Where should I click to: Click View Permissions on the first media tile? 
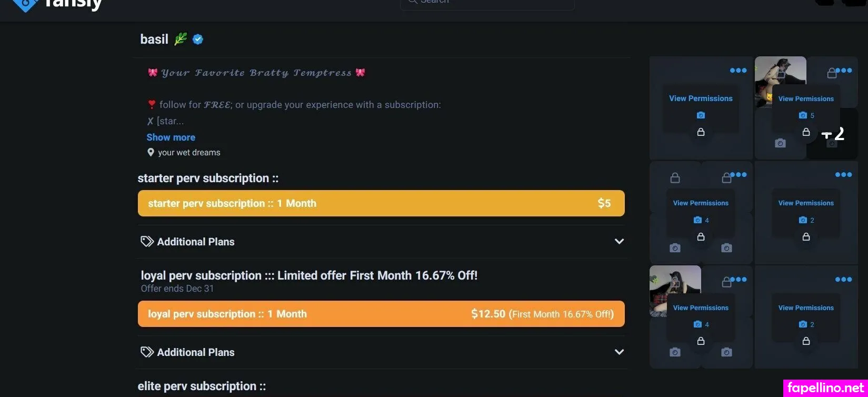(701, 98)
